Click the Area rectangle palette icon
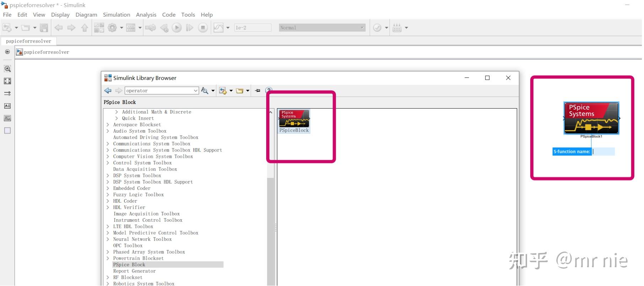The height and width of the screenshot is (286, 644). tap(7, 131)
